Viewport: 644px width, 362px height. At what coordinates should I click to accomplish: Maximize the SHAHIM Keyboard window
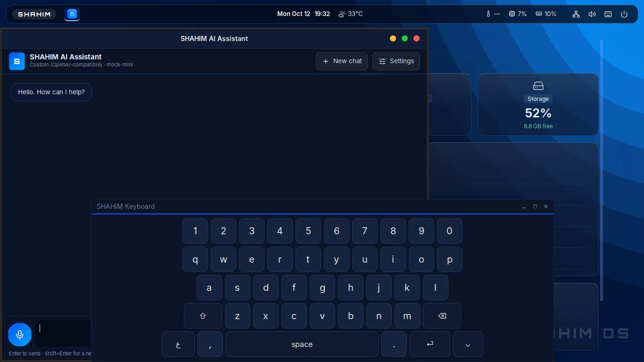(535, 206)
